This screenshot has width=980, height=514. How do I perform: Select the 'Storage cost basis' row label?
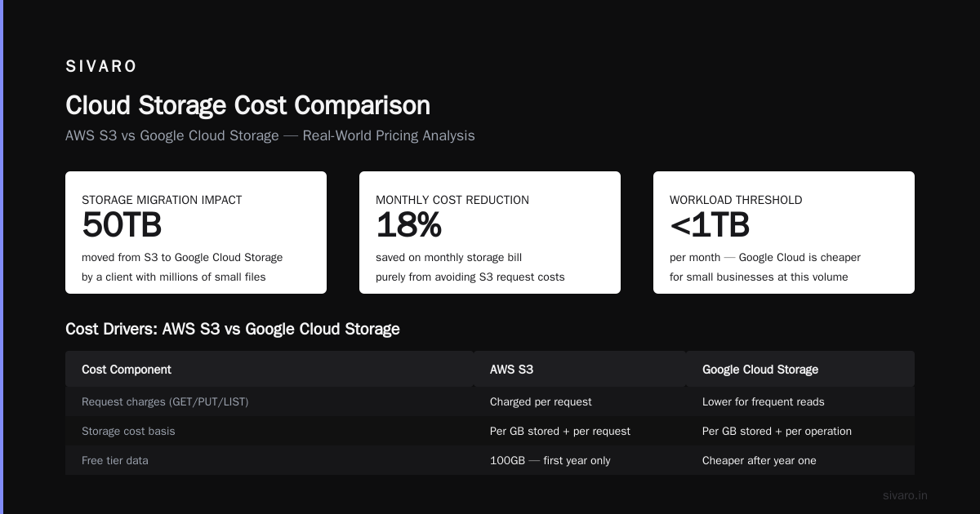click(128, 431)
